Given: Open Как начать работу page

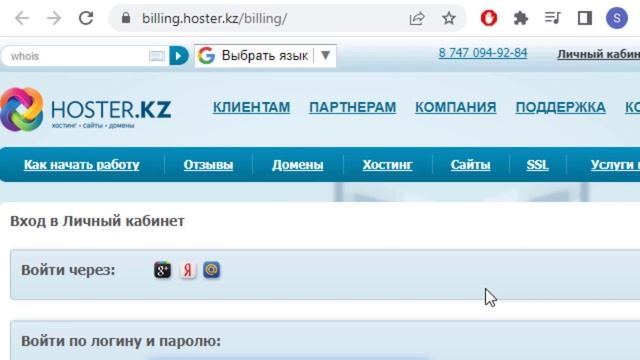Looking at the screenshot, I should [x=82, y=165].
